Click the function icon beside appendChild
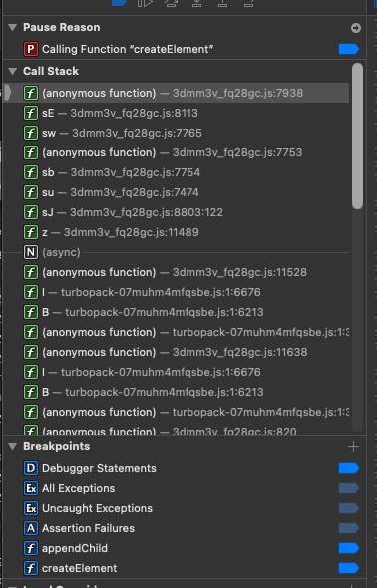 pyautogui.click(x=31, y=548)
